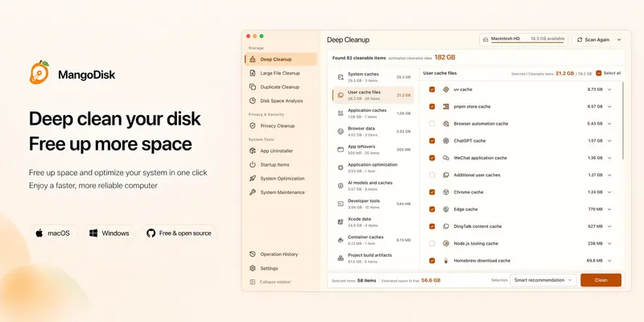Click the ChatGPT cache app icon

coord(446,141)
